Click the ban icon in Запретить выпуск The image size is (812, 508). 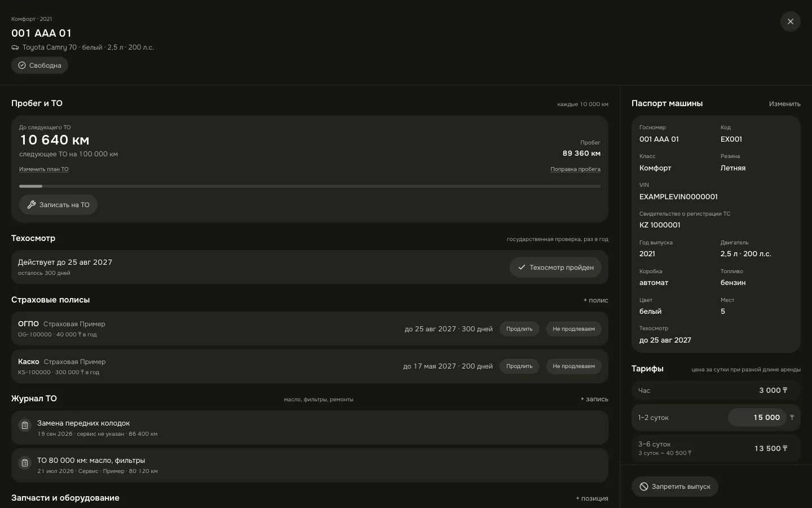coord(644,487)
